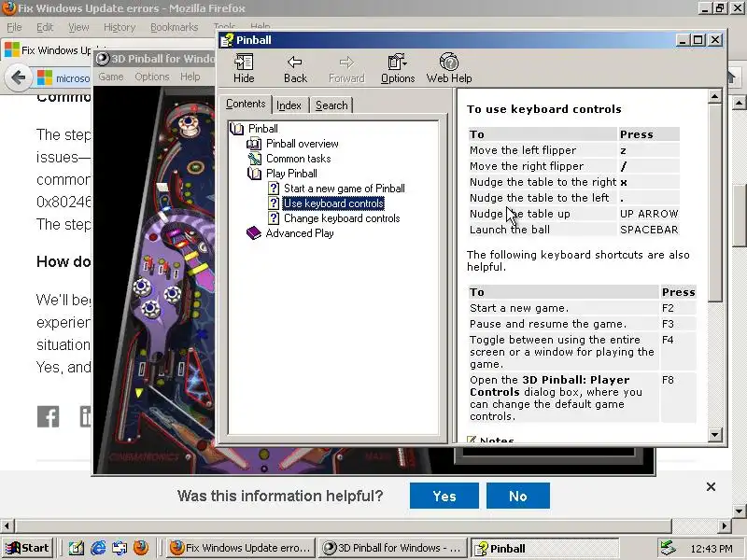This screenshot has height=560, width=747.
Task: Switch to the Contents tab
Action: click(x=246, y=104)
